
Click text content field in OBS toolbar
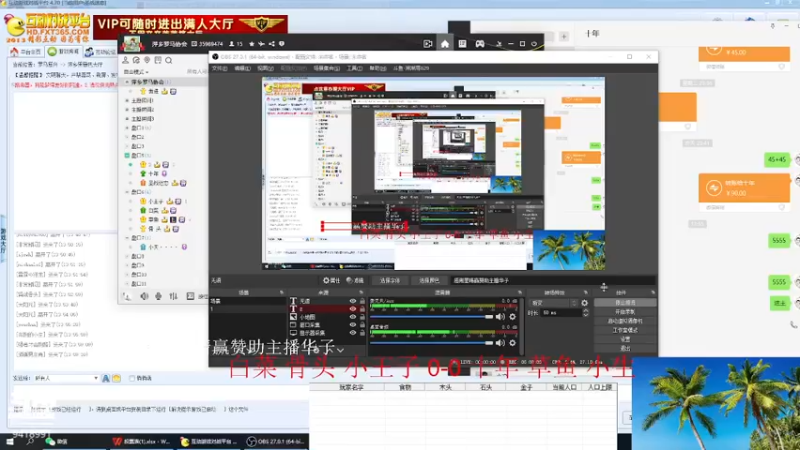pyautogui.click(x=552, y=281)
